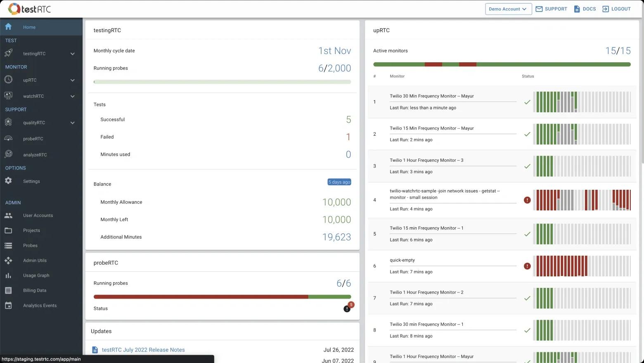Click the Billing Data icon
Screen dimensions: 644x363
pos(8,290)
